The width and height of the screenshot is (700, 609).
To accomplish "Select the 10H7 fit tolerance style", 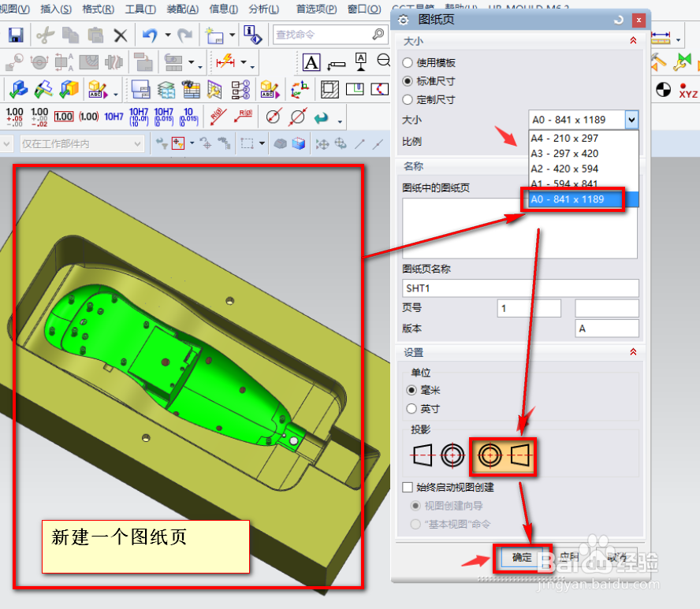I will point(114,117).
